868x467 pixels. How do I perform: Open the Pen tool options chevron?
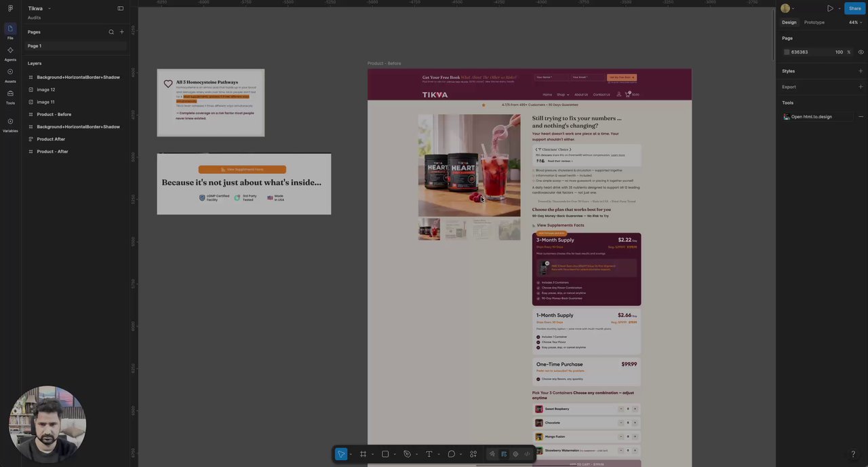pos(416,454)
